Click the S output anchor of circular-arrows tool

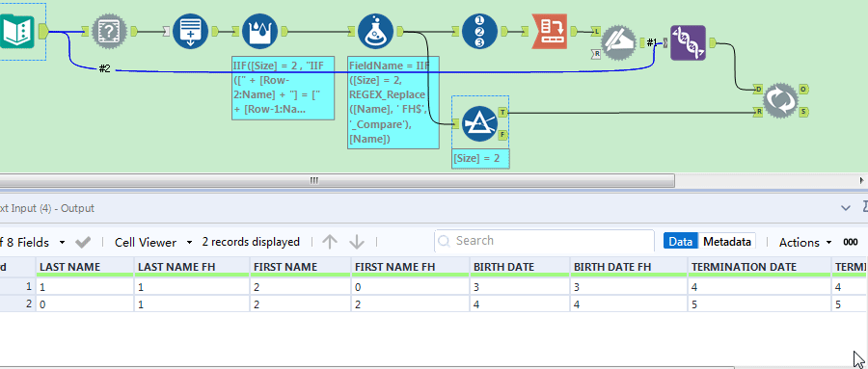pos(803,113)
